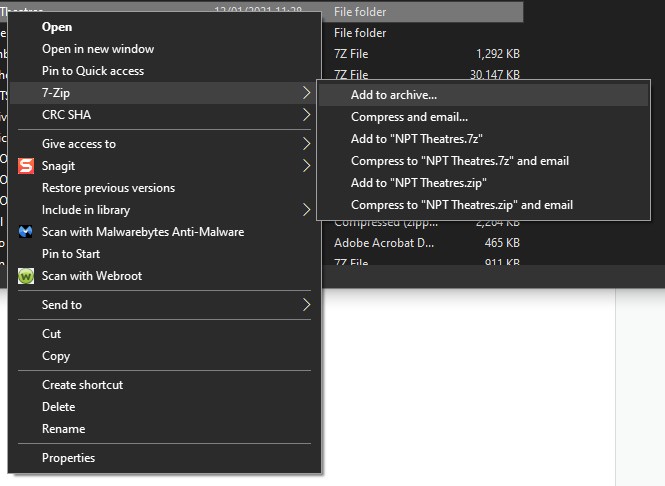Select the Send to entry
The width and height of the screenshot is (665, 486).
coord(165,304)
